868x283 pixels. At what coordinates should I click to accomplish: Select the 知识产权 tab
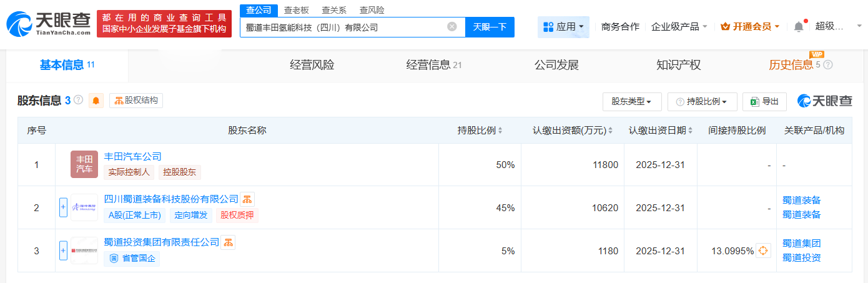[679, 65]
